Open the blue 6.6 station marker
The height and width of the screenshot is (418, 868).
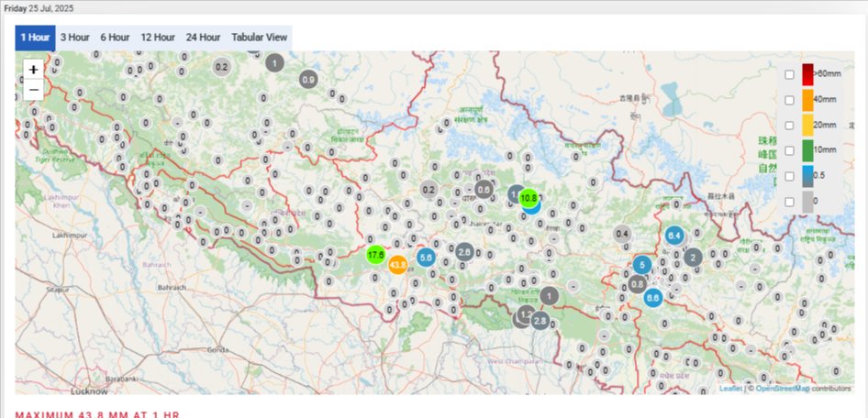(653, 297)
